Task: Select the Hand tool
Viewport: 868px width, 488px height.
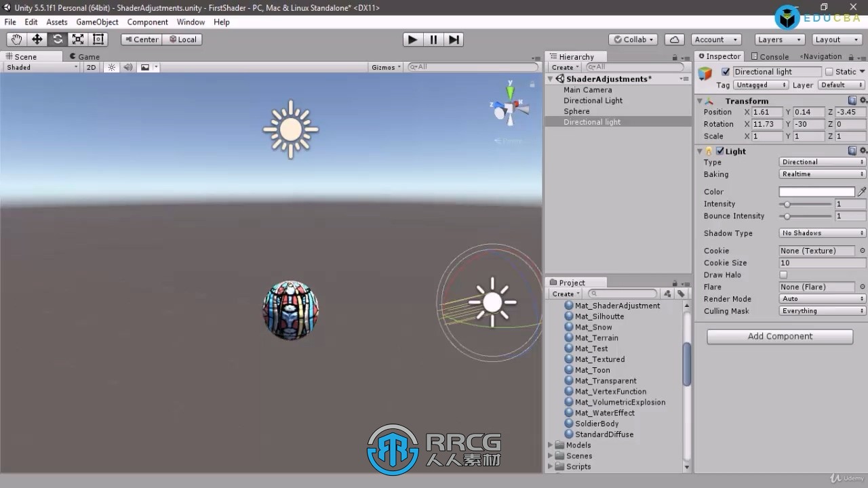Action: pos(16,39)
